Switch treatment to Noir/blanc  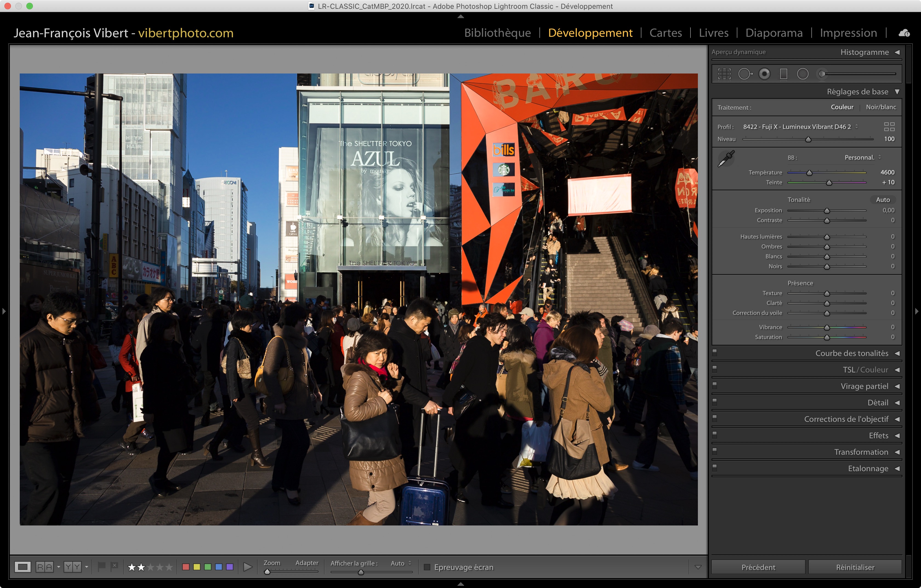(x=881, y=107)
